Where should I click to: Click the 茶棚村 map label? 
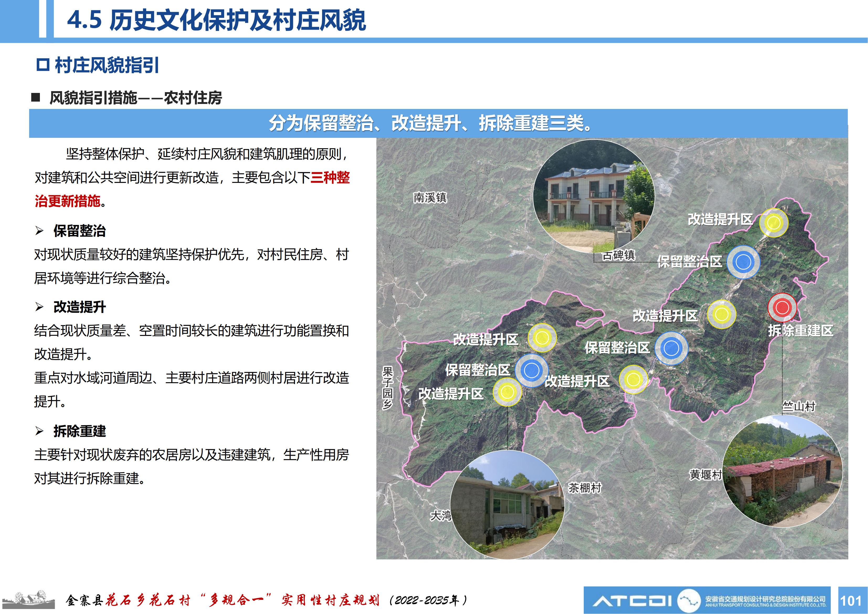coord(585,488)
